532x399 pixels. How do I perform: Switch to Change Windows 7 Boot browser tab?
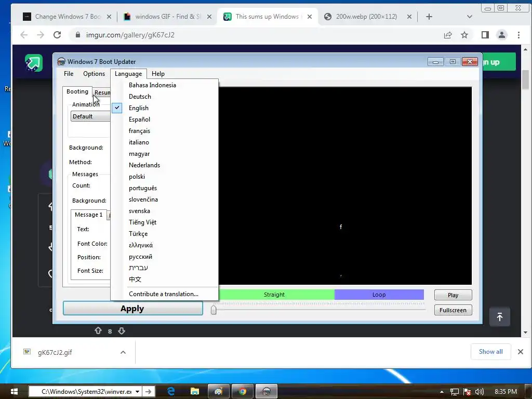coord(67,17)
